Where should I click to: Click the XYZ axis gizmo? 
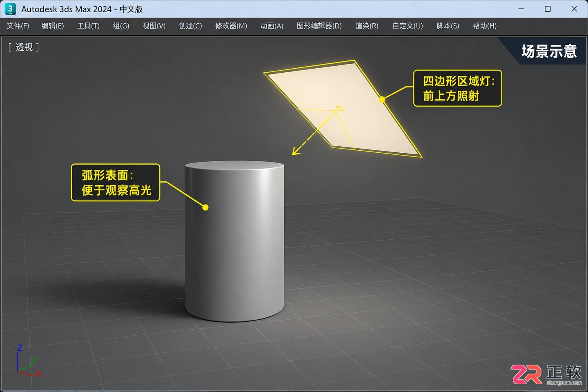pyautogui.click(x=28, y=361)
